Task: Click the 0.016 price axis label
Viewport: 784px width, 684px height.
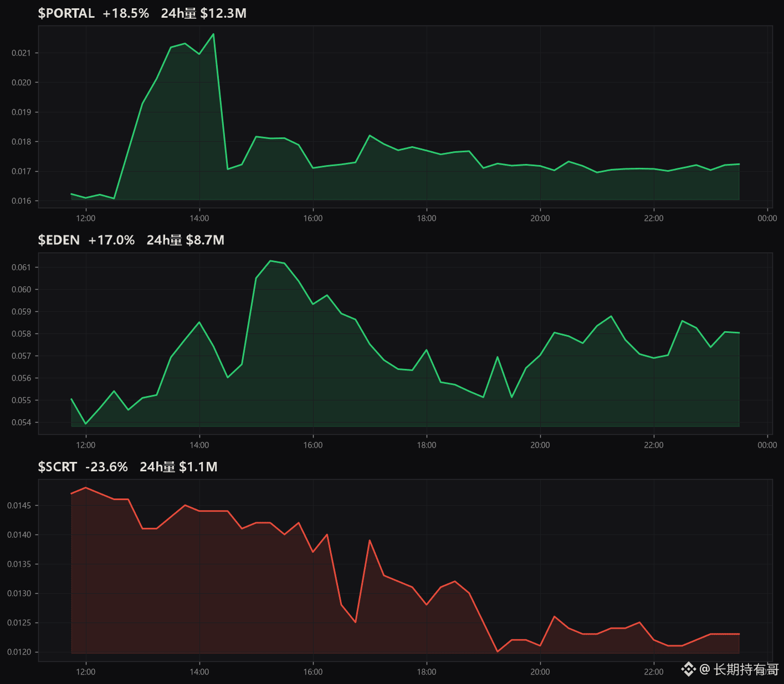Action: coord(22,200)
